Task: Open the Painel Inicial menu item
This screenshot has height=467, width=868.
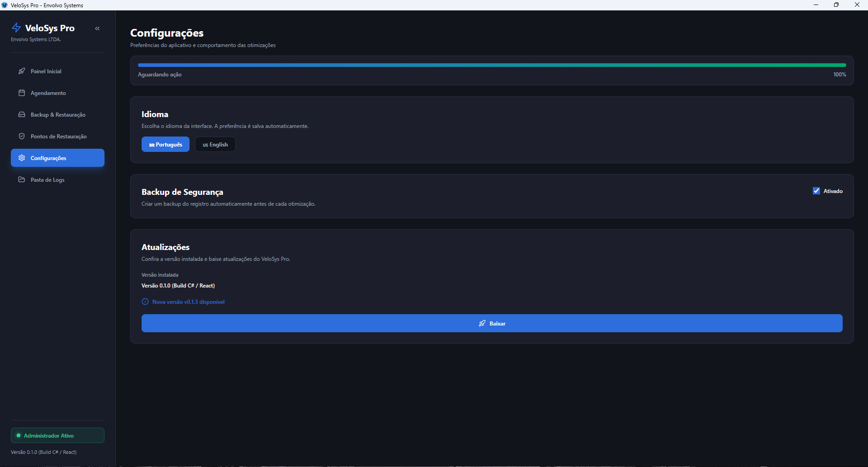Action: point(57,71)
